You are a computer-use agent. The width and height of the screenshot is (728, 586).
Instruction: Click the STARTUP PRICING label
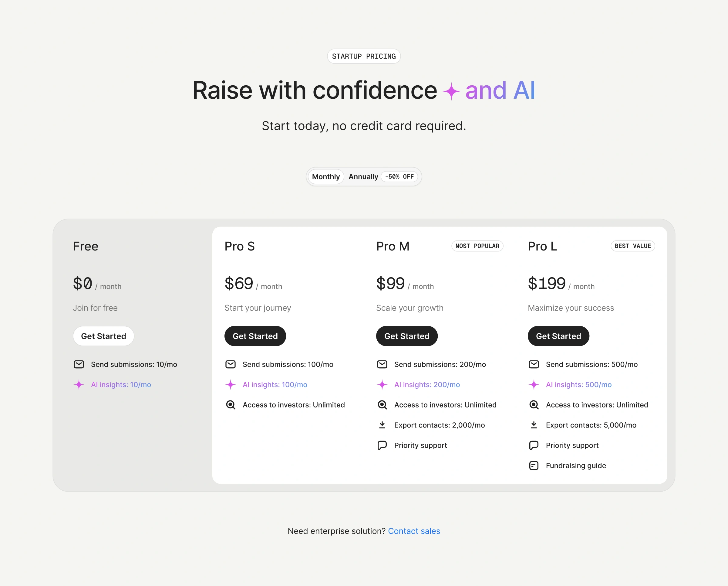(x=364, y=56)
